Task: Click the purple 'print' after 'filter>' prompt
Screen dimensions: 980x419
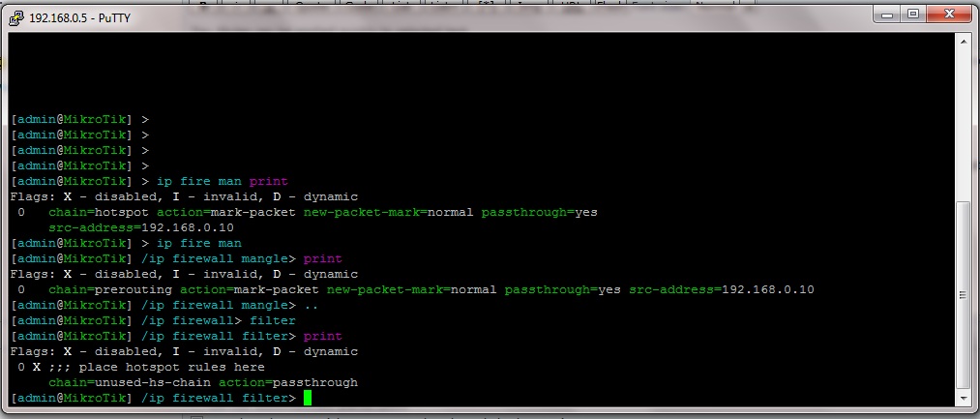Action: (x=322, y=337)
